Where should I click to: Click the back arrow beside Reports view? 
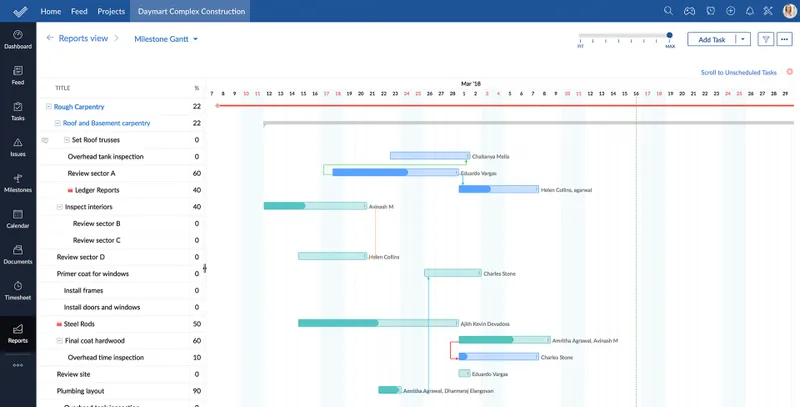coord(50,38)
